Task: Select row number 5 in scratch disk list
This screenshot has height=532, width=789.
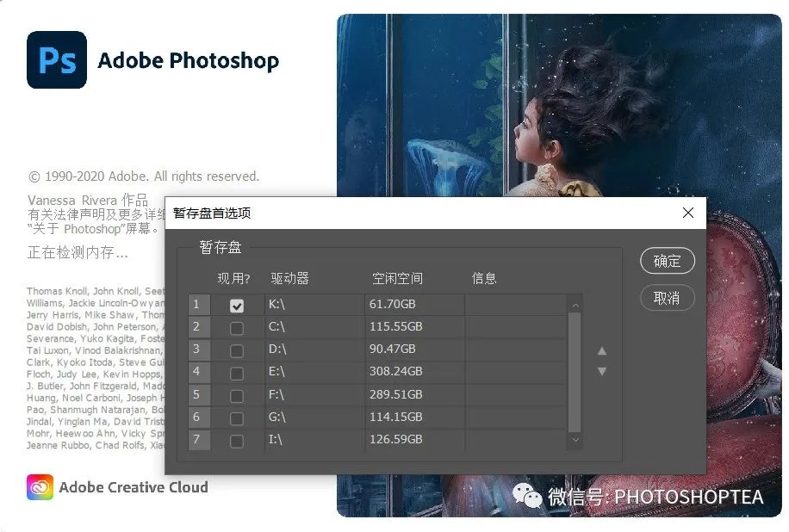Action: tap(199, 395)
